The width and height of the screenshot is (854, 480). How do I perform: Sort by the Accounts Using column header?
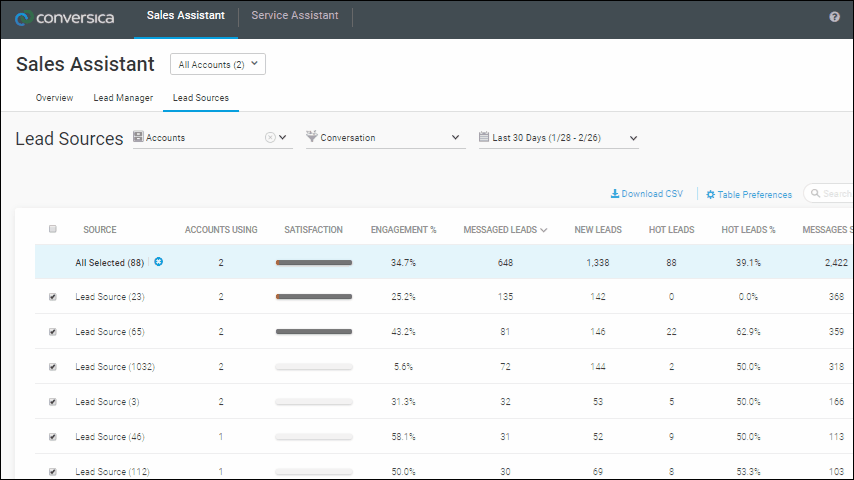[x=221, y=229]
